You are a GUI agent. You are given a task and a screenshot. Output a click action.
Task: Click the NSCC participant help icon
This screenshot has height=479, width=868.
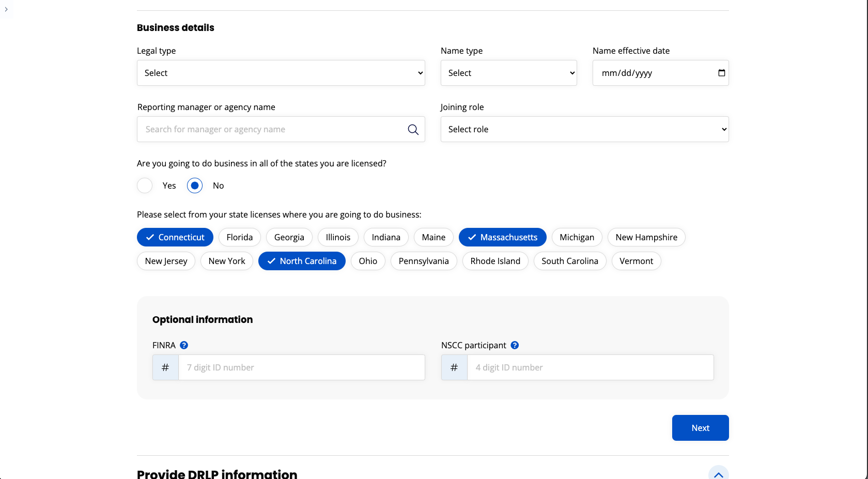click(515, 345)
